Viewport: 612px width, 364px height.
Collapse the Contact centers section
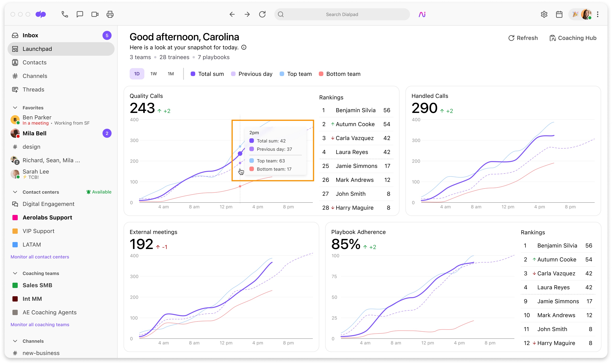[15, 192]
